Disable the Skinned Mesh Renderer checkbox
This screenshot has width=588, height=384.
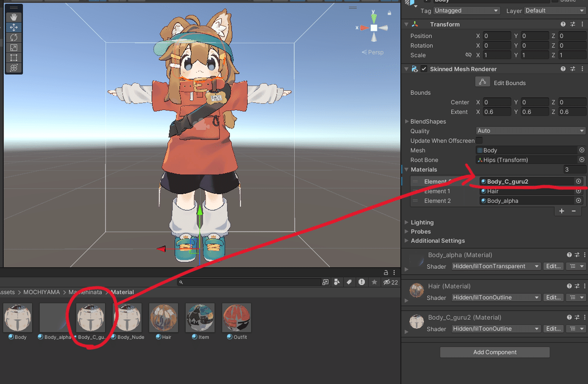(x=424, y=69)
